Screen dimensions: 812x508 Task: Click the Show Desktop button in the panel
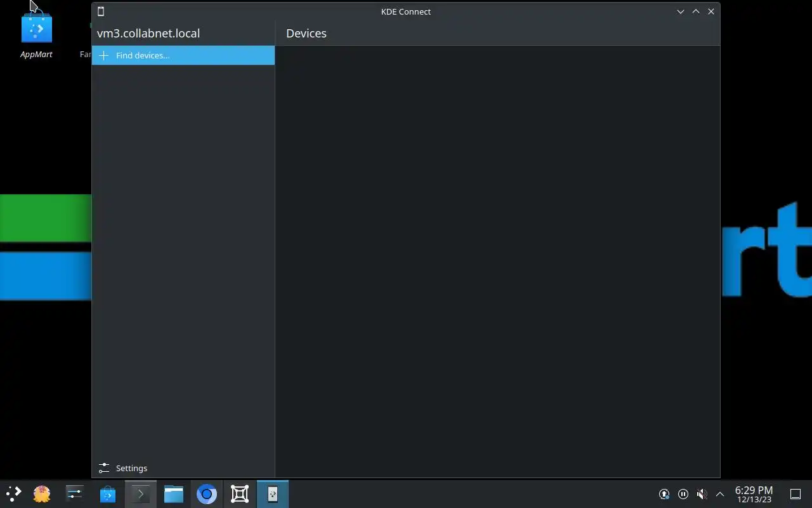(796, 494)
